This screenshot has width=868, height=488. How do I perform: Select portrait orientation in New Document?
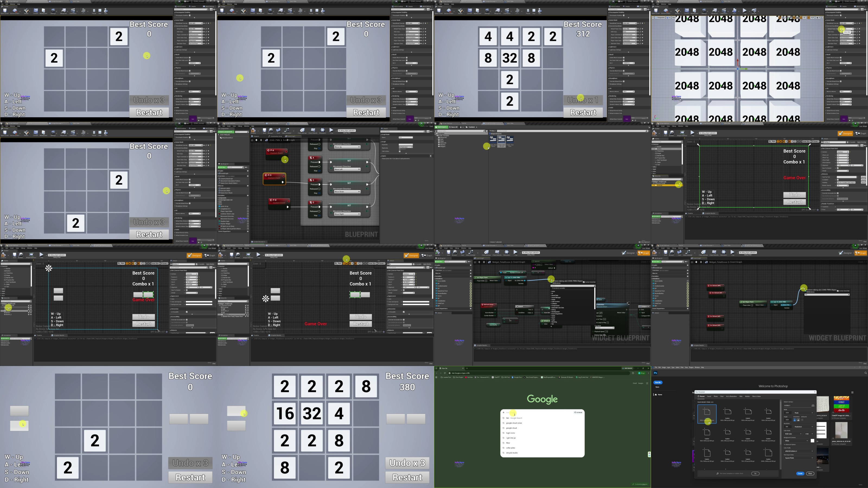795,420
